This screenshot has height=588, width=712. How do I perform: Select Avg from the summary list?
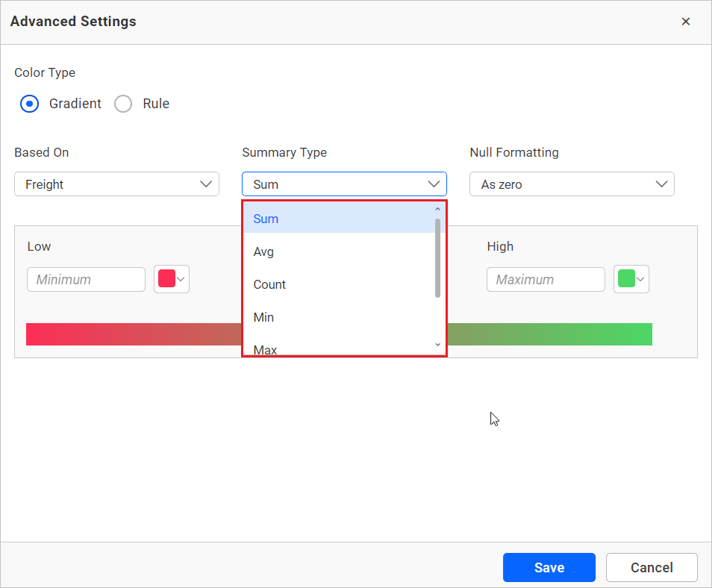click(x=263, y=251)
